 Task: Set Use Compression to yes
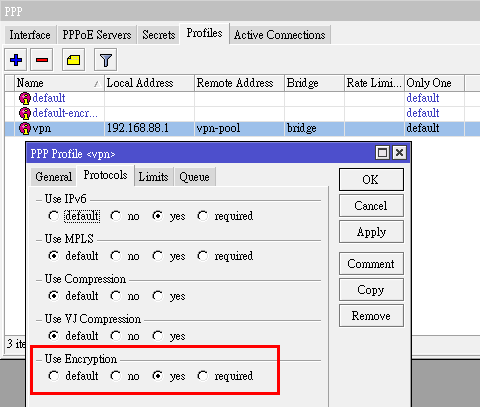tap(158, 296)
